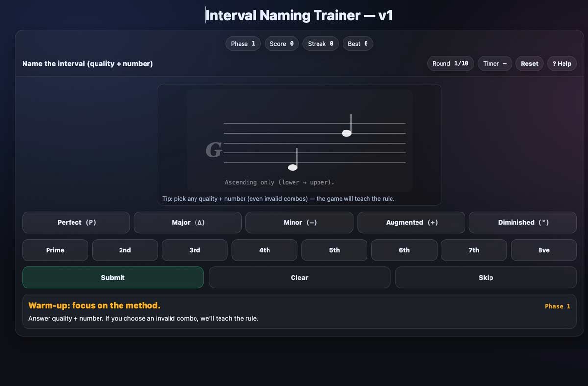Click the Streak counter badge
The image size is (588, 386).
320,44
